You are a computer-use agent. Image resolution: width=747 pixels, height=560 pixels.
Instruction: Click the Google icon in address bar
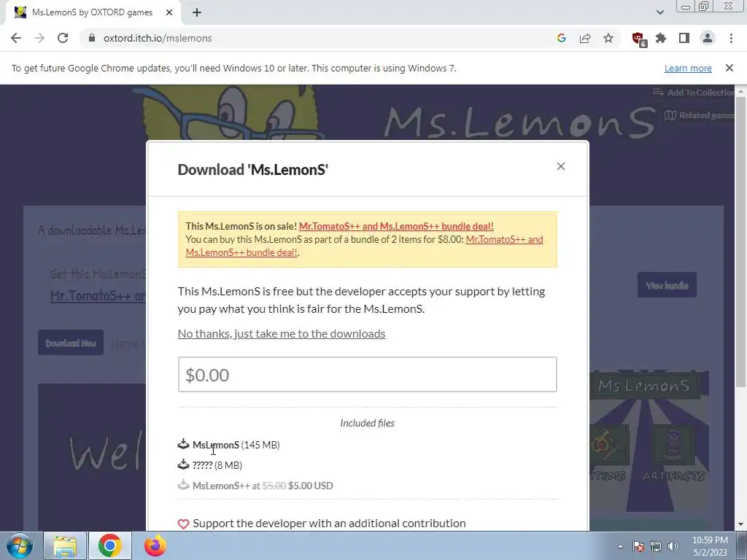tap(562, 38)
